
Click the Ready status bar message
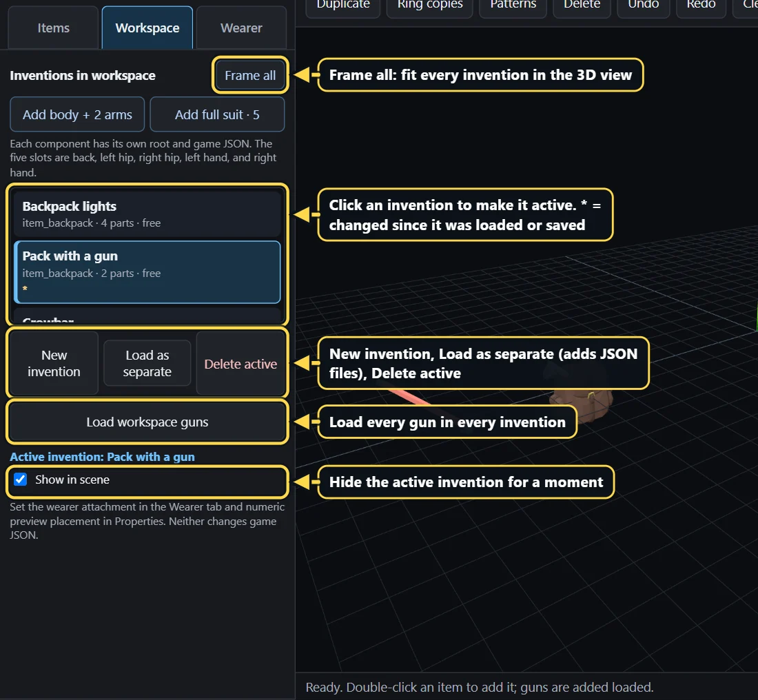click(480, 687)
